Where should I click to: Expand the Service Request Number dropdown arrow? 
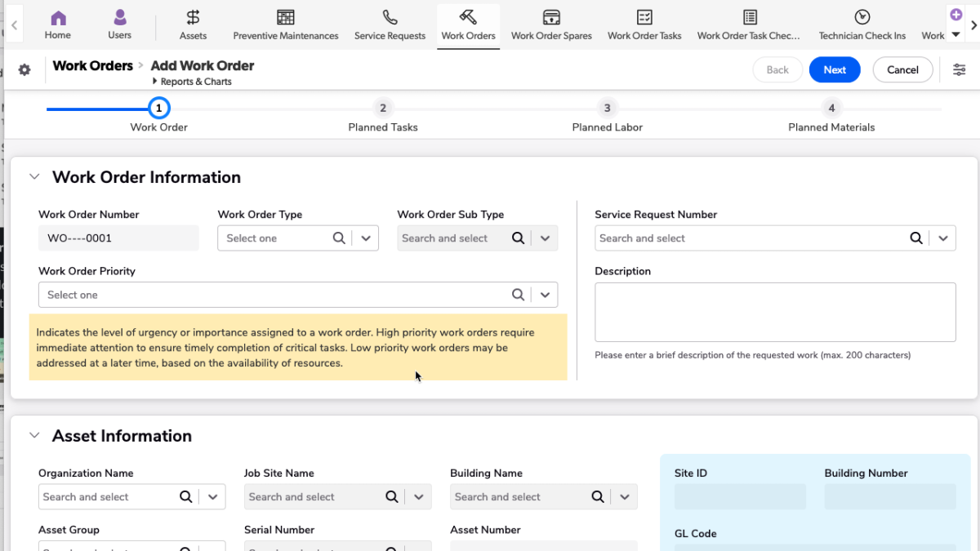pos(943,238)
